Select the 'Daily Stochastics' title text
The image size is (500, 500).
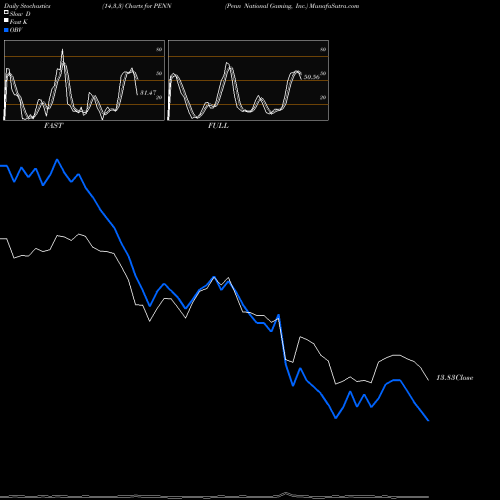tap(27, 6)
